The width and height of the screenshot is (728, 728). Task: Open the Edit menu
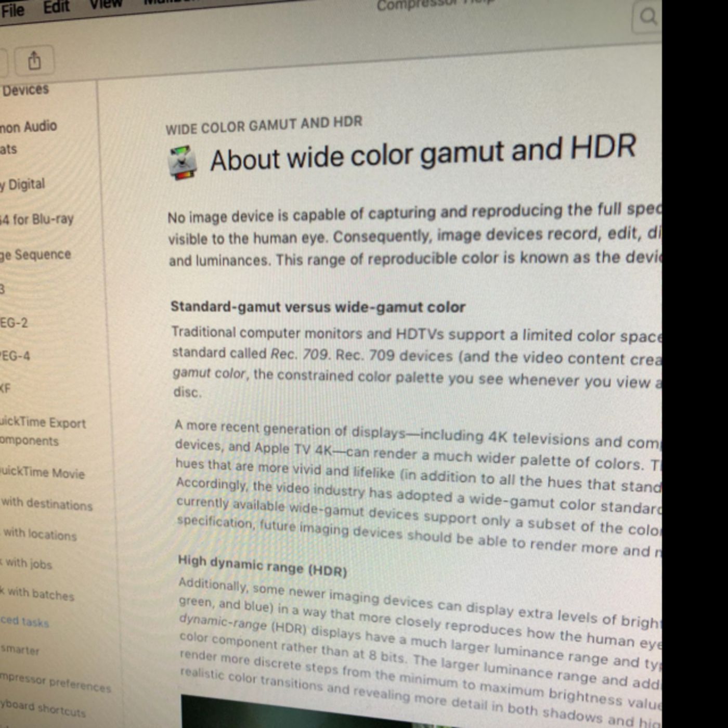tap(56, 7)
